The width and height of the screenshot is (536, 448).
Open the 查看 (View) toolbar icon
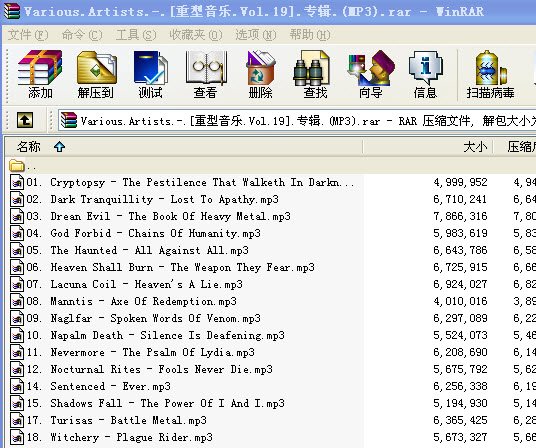click(x=206, y=68)
